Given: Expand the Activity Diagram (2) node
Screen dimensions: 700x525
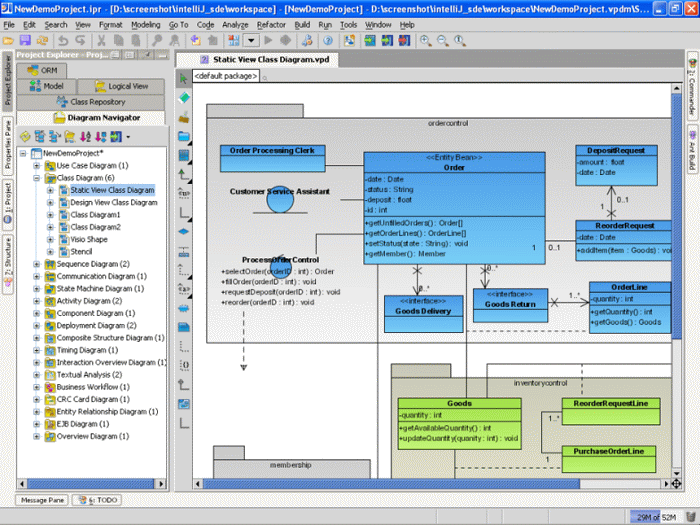Looking at the screenshot, I should click(37, 301).
